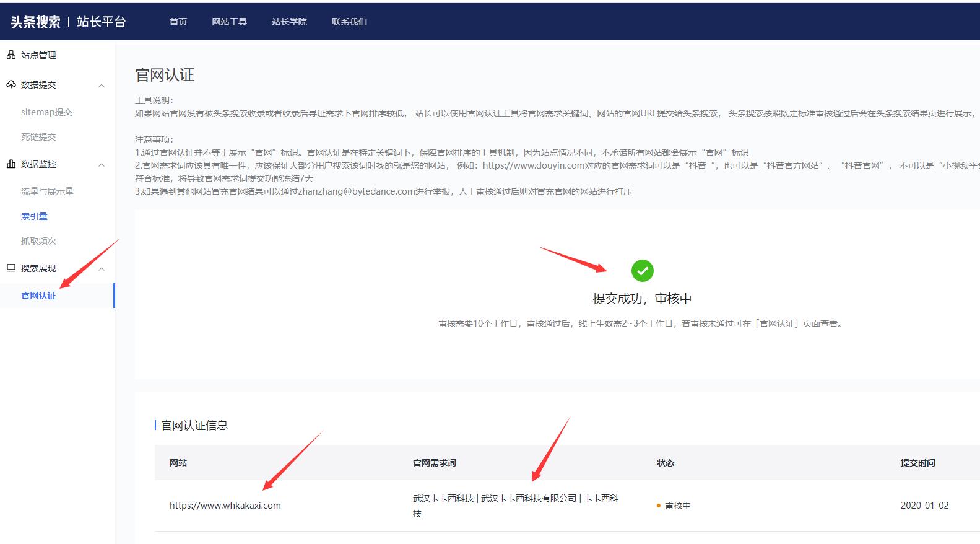Click the 网站 column header
The height and width of the screenshot is (544, 980).
click(178, 463)
